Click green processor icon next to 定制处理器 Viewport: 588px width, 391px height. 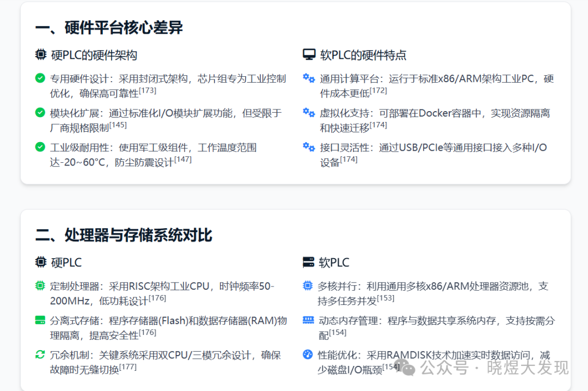(x=40, y=286)
